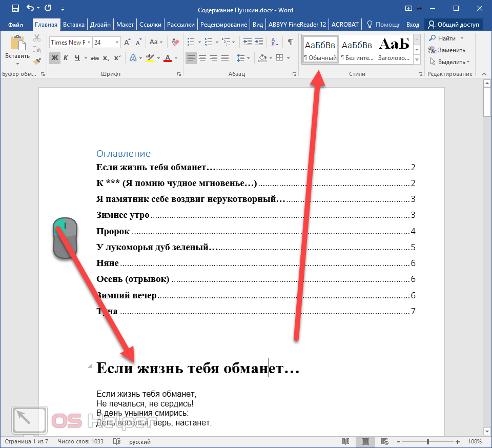Justify the paragraph text

pyautogui.click(x=225, y=58)
